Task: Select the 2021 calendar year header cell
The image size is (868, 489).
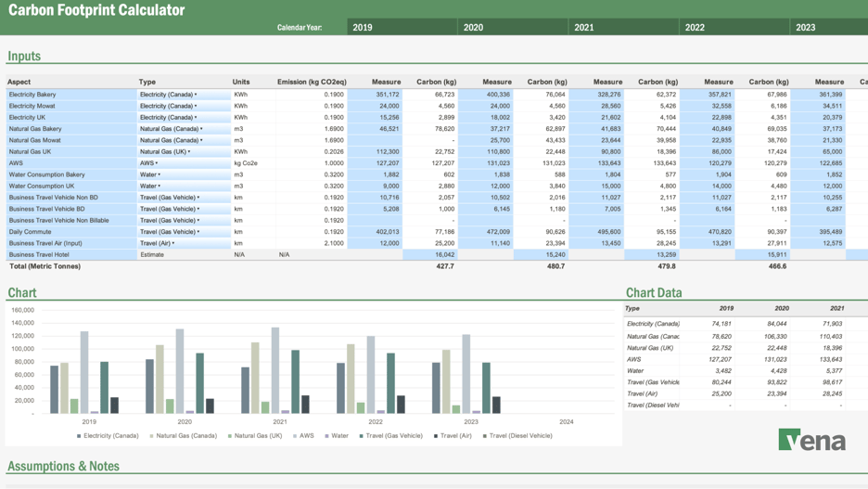Action: 623,27
